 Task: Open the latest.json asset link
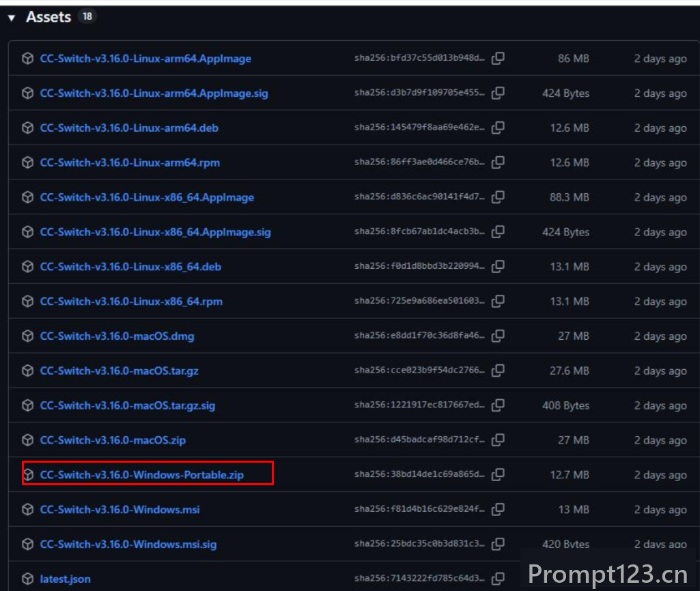(x=65, y=579)
